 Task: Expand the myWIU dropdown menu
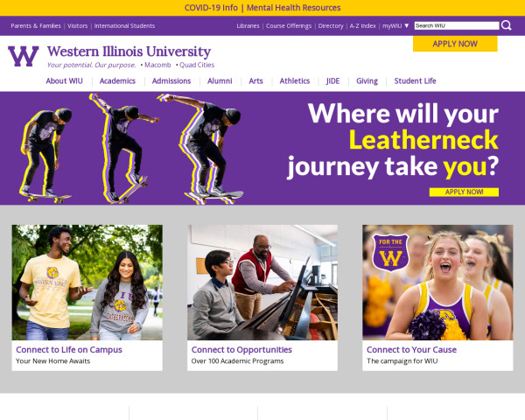(x=395, y=25)
